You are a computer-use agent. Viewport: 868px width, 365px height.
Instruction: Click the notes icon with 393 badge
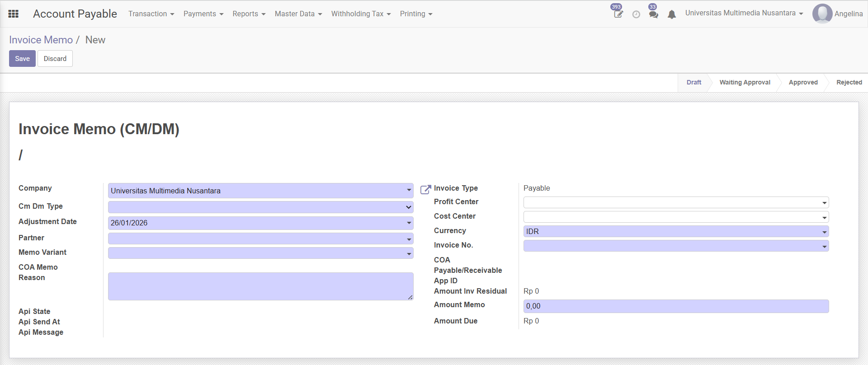pyautogui.click(x=618, y=14)
